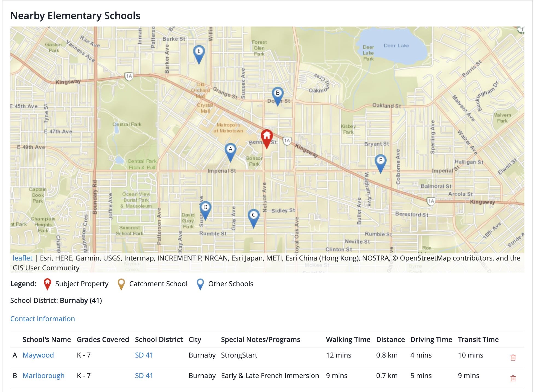Click the Transit Time column header
This screenshot has height=392, width=537.
pyautogui.click(x=478, y=340)
